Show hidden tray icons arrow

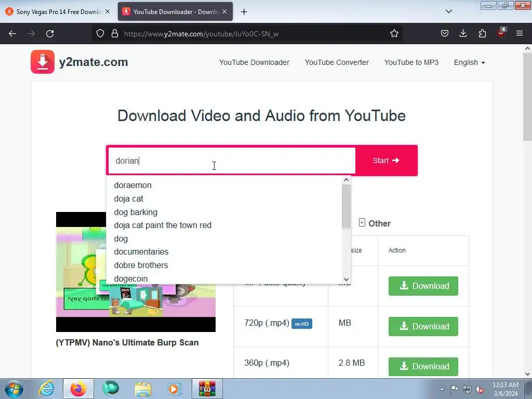442,389
